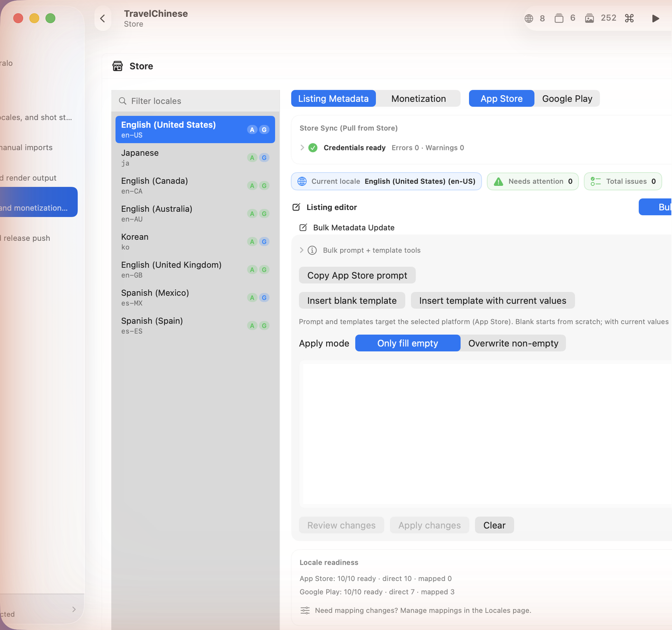Select English (United States) locale
This screenshot has width=672, height=630.
pyautogui.click(x=195, y=129)
